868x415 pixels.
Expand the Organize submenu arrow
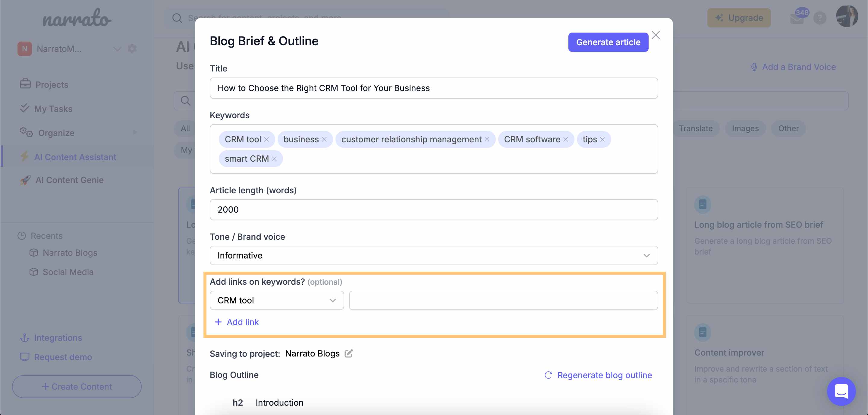click(135, 132)
